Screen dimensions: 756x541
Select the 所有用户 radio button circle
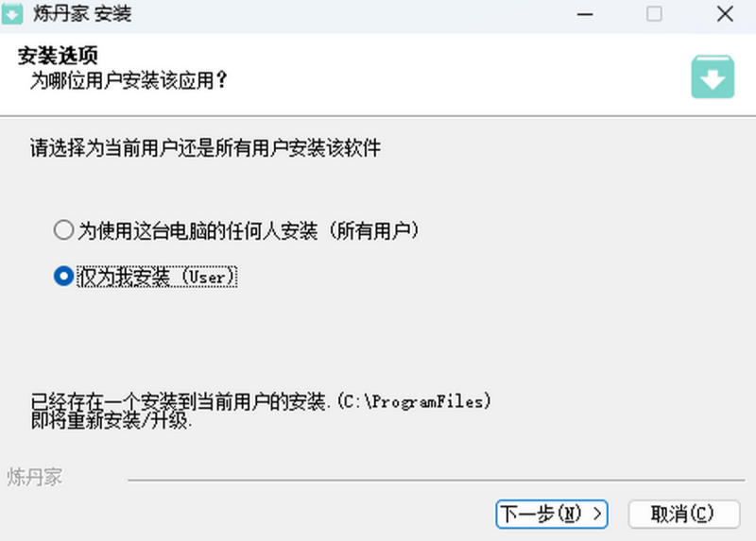[63, 230]
